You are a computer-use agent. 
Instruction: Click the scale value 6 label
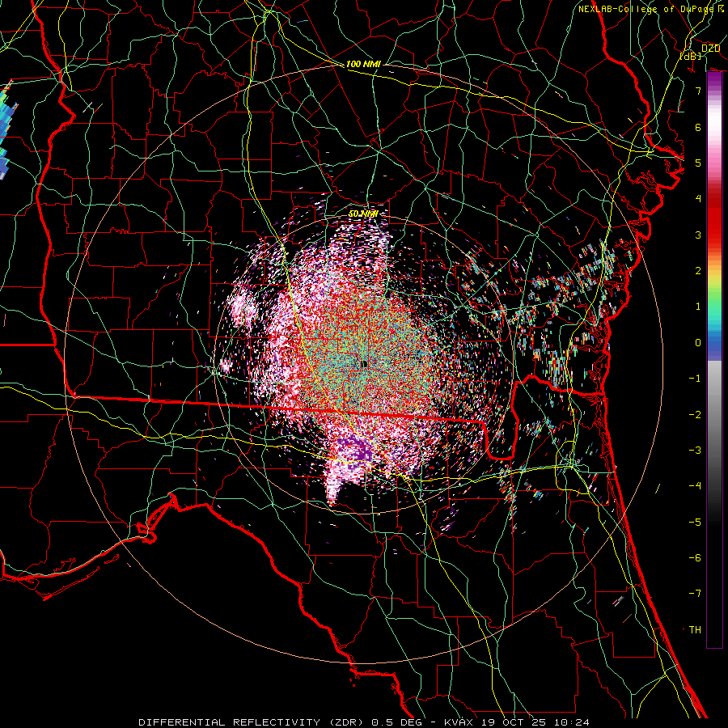(698, 127)
